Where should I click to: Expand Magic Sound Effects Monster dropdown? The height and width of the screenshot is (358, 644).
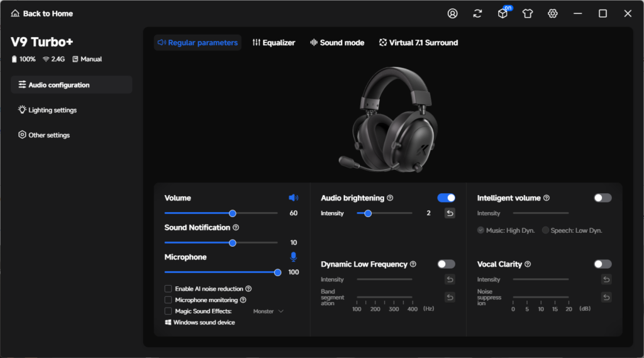[x=268, y=311]
